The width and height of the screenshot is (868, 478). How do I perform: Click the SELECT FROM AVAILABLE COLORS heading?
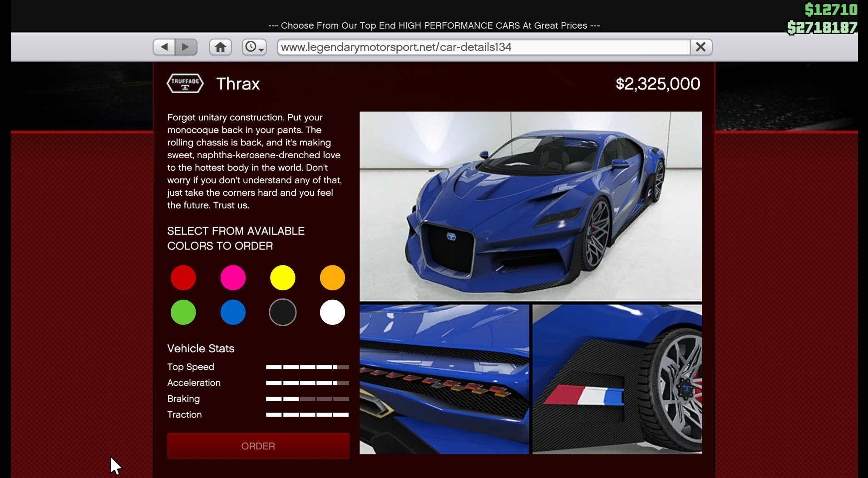point(236,238)
